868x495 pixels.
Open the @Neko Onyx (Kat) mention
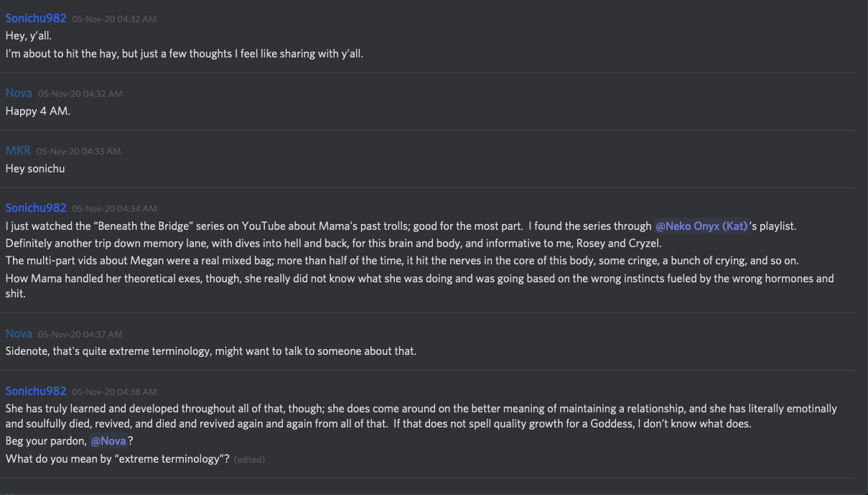(x=701, y=226)
